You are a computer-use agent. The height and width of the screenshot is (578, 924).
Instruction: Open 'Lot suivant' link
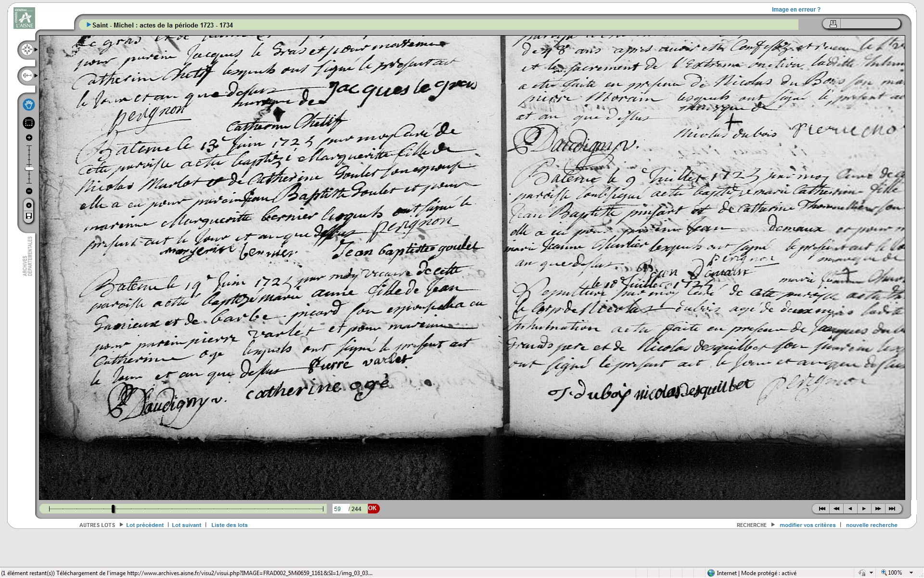point(186,525)
